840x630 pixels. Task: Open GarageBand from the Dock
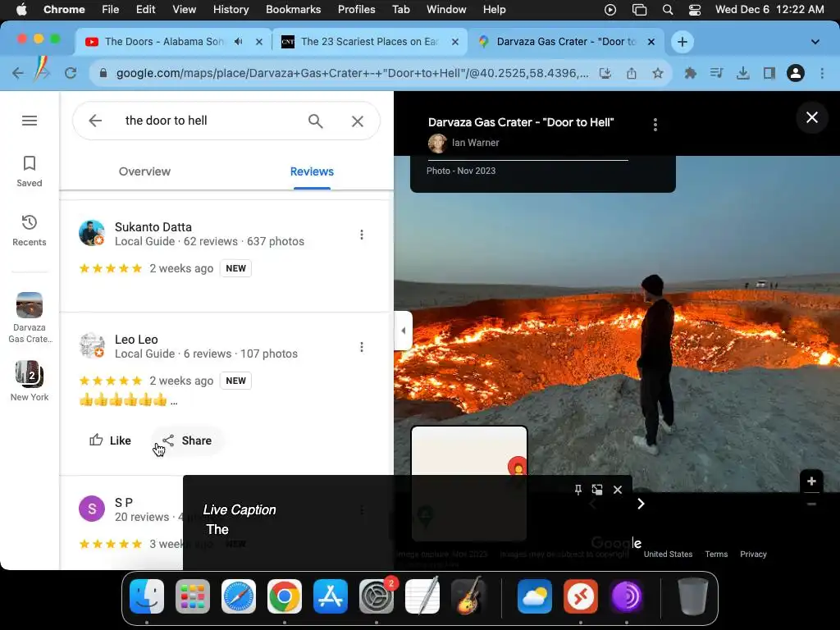pos(468,596)
